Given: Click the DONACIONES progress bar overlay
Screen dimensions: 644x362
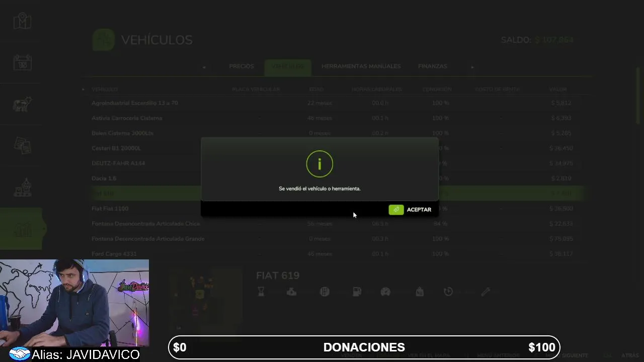Looking at the screenshot, I should click(364, 347).
